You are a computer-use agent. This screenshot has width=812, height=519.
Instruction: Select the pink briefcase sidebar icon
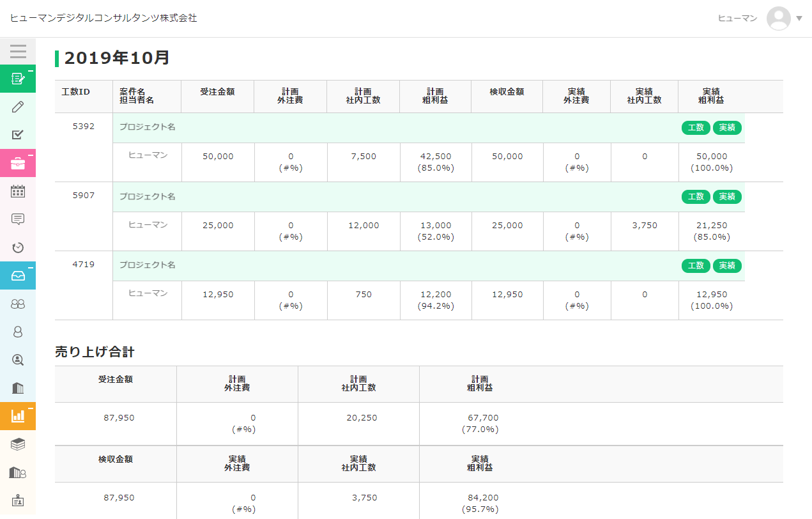point(18,163)
